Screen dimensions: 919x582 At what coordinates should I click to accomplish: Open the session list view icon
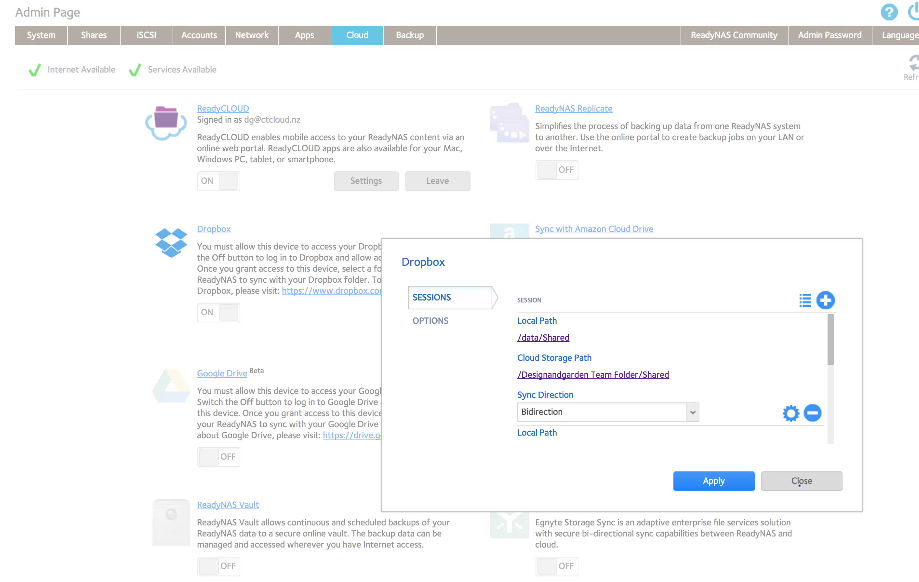click(x=805, y=301)
